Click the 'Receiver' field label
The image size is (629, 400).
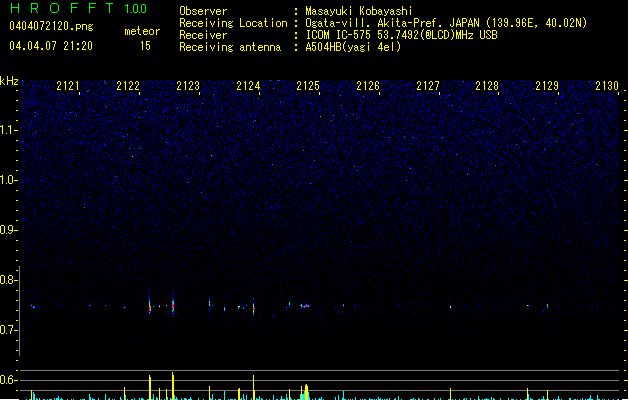coord(203,35)
